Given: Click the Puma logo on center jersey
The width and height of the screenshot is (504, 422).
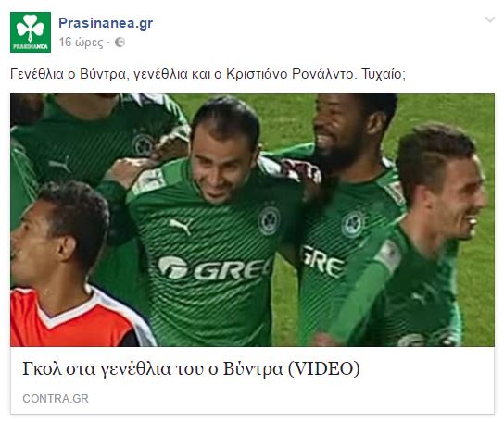Looking at the screenshot, I should pyautogui.click(x=181, y=225).
